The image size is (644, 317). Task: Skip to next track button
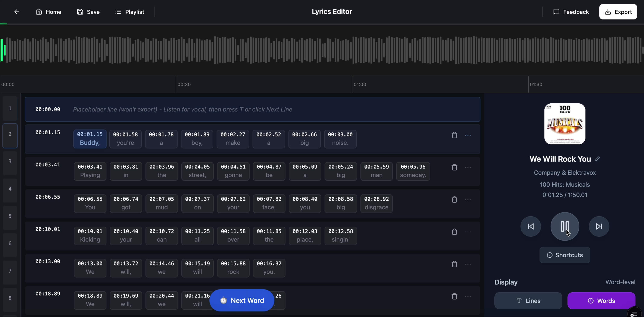click(599, 226)
